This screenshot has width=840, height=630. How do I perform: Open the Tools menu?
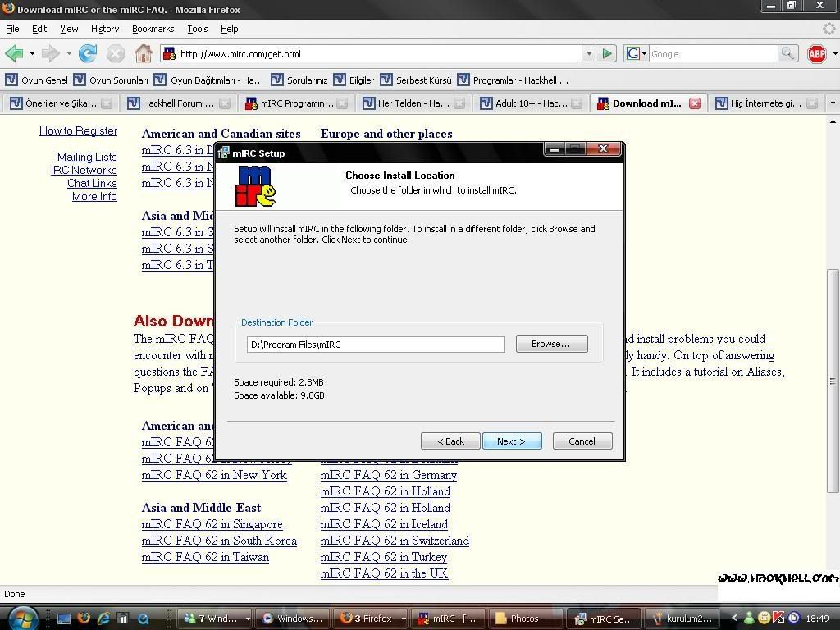[197, 29]
